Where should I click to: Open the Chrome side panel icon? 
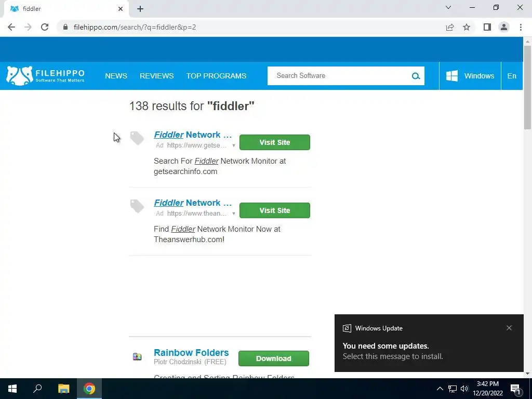pos(487,27)
